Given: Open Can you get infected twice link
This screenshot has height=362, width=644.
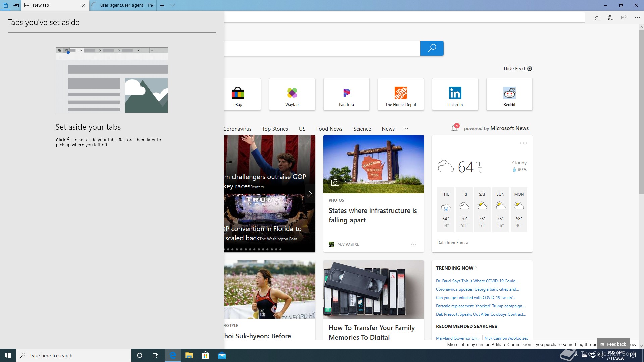Looking at the screenshot, I should point(475,298).
